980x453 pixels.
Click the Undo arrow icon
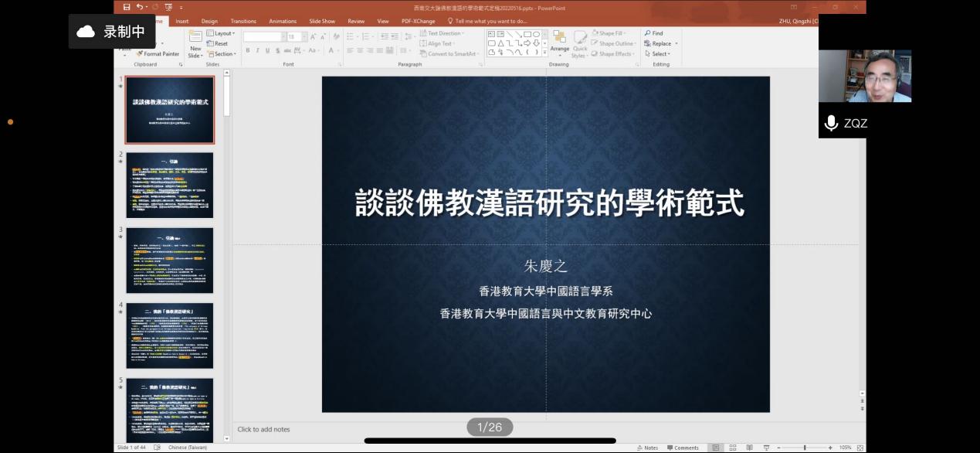point(140,8)
